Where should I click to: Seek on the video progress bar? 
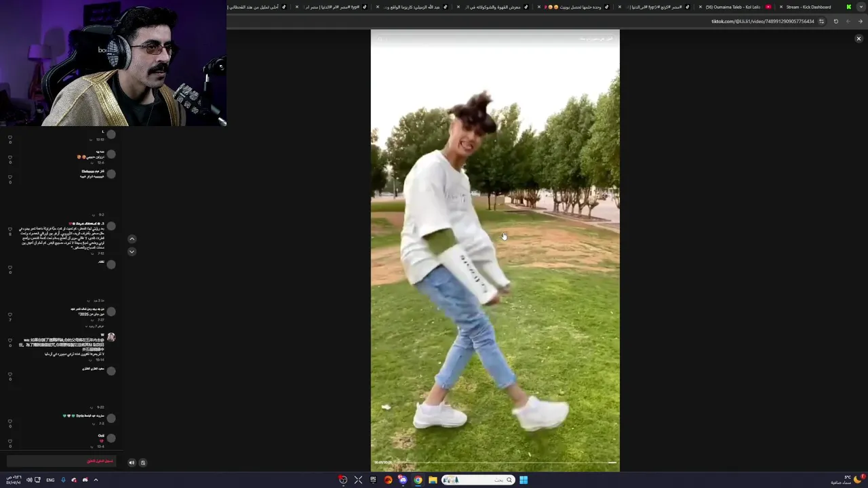coord(505,462)
